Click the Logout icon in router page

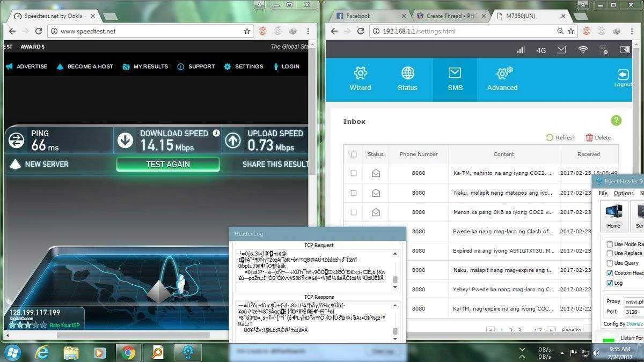(623, 78)
